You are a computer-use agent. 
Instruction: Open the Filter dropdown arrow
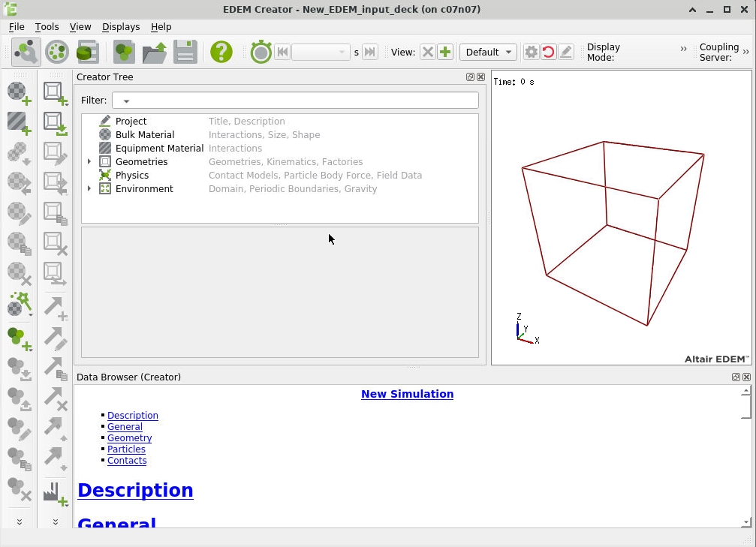pos(126,101)
